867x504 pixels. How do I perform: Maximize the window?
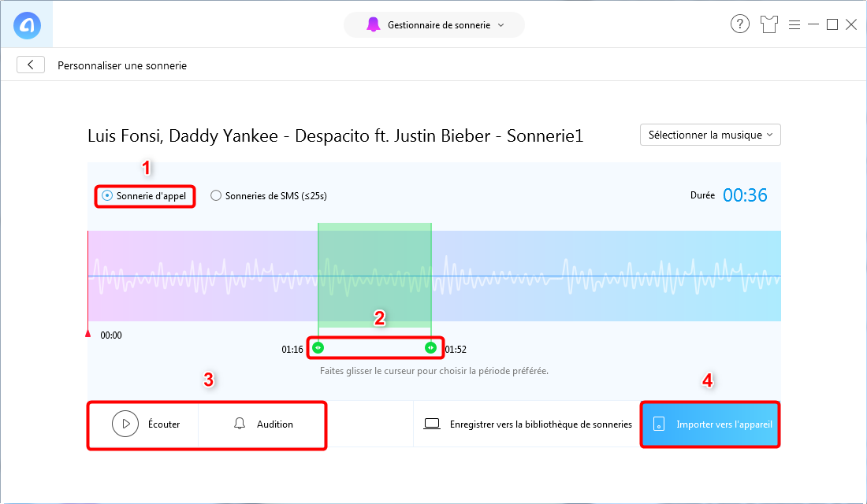pyautogui.click(x=832, y=24)
